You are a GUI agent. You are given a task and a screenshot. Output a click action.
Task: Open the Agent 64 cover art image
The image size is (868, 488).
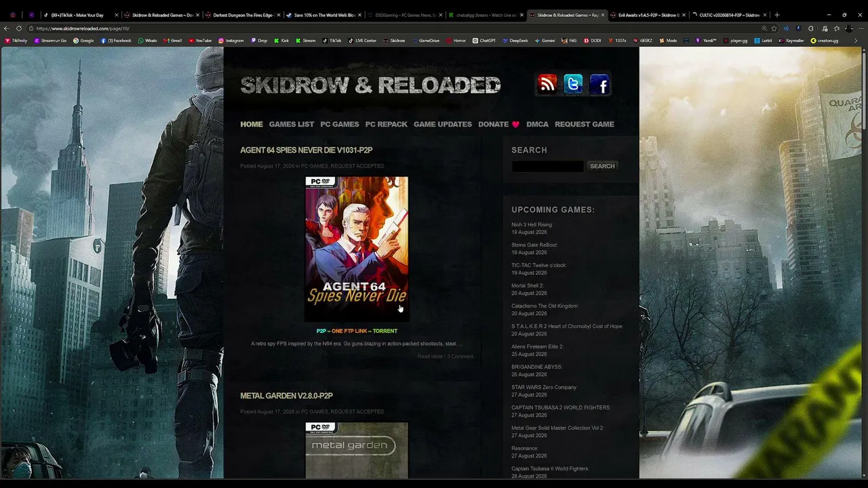coord(357,249)
